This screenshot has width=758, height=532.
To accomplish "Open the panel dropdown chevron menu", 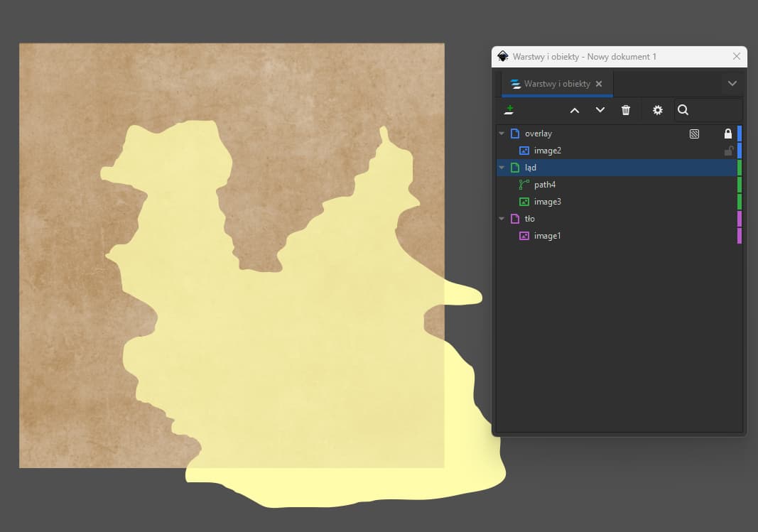I will pos(732,84).
